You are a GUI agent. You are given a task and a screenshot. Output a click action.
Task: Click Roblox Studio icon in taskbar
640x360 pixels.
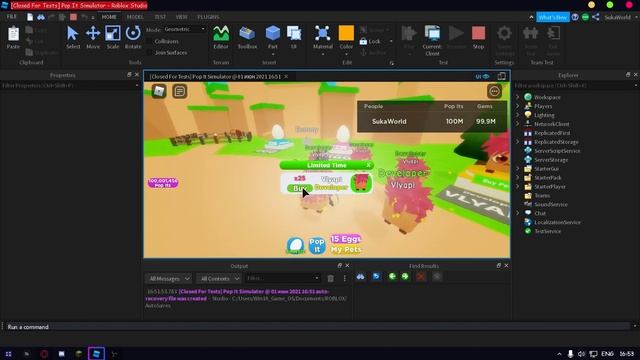pyautogui.click(x=96, y=353)
